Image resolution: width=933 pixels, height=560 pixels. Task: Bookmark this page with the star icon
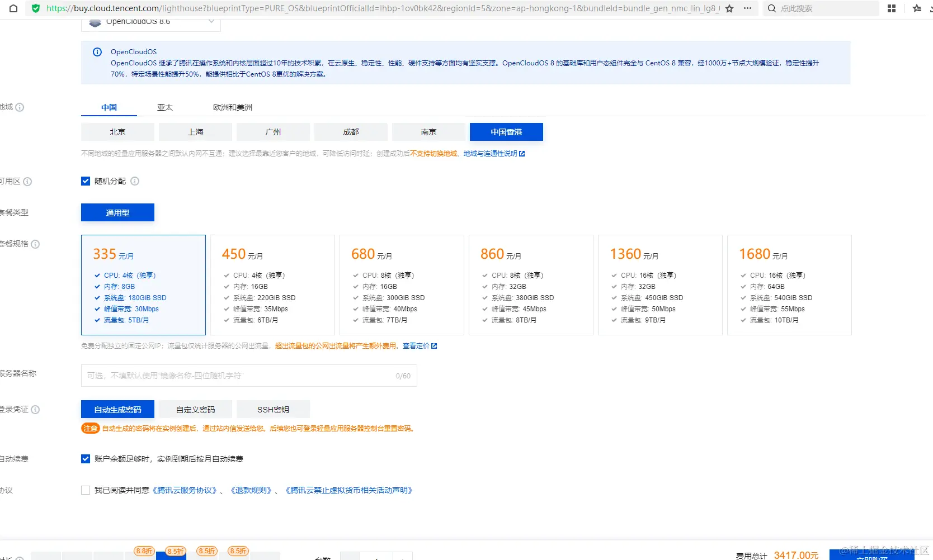[729, 8]
